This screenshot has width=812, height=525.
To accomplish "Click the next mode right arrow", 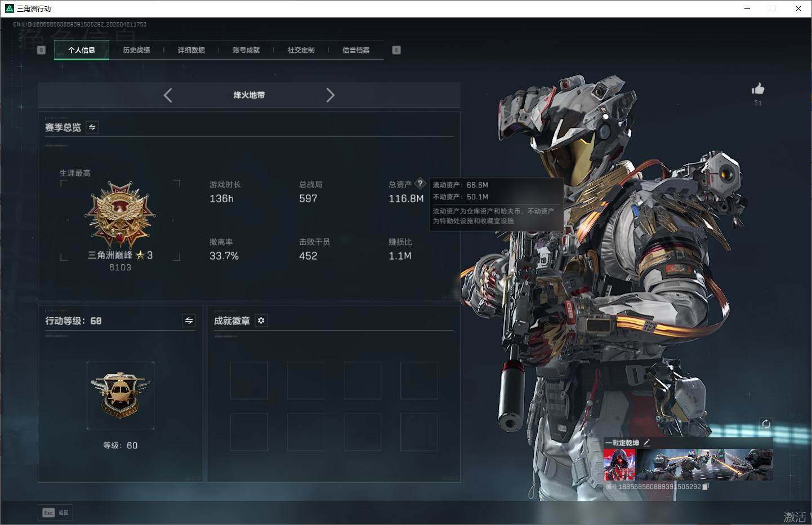I will [x=330, y=95].
